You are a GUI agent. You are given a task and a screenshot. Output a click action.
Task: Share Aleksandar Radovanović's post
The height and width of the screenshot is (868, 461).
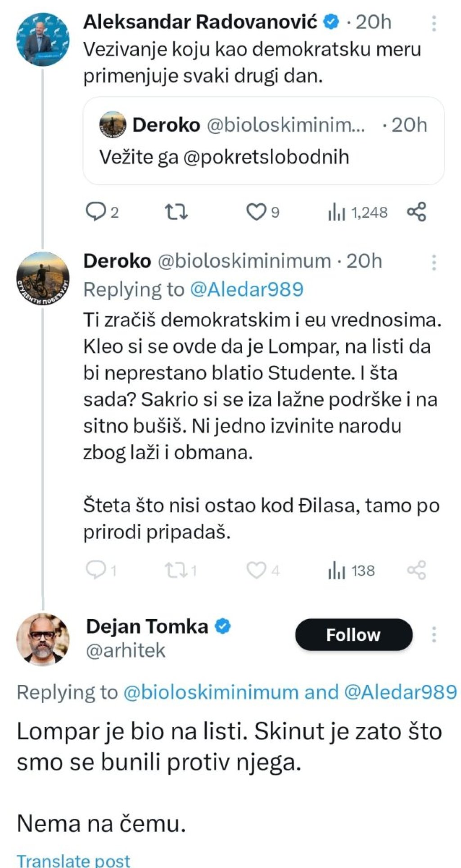pos(416,212)
